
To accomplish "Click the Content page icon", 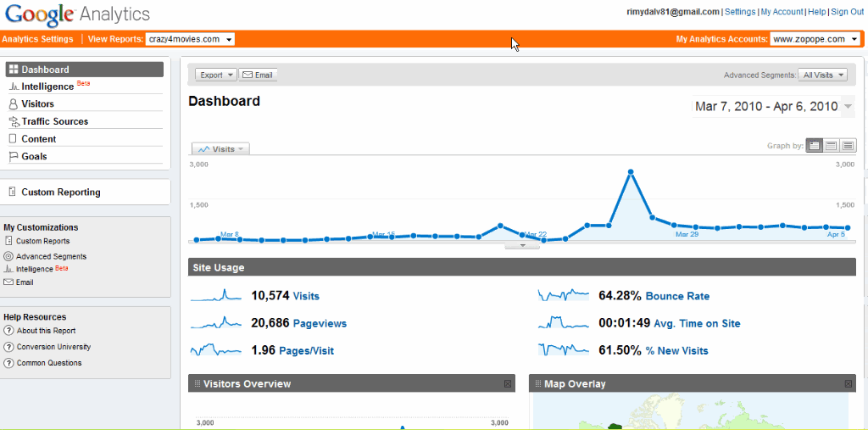I will tap(13, 139).
